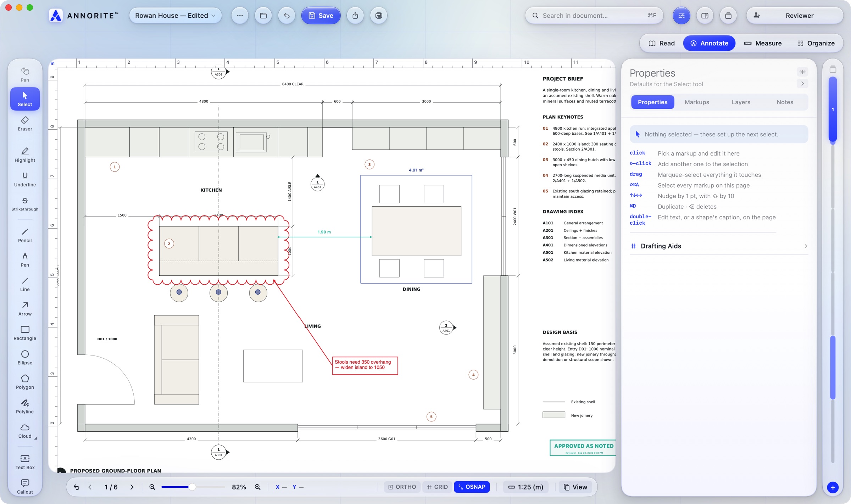This screenshot has width=851, height=504.
Task: Open Organize mode
Action: point(816,43)
